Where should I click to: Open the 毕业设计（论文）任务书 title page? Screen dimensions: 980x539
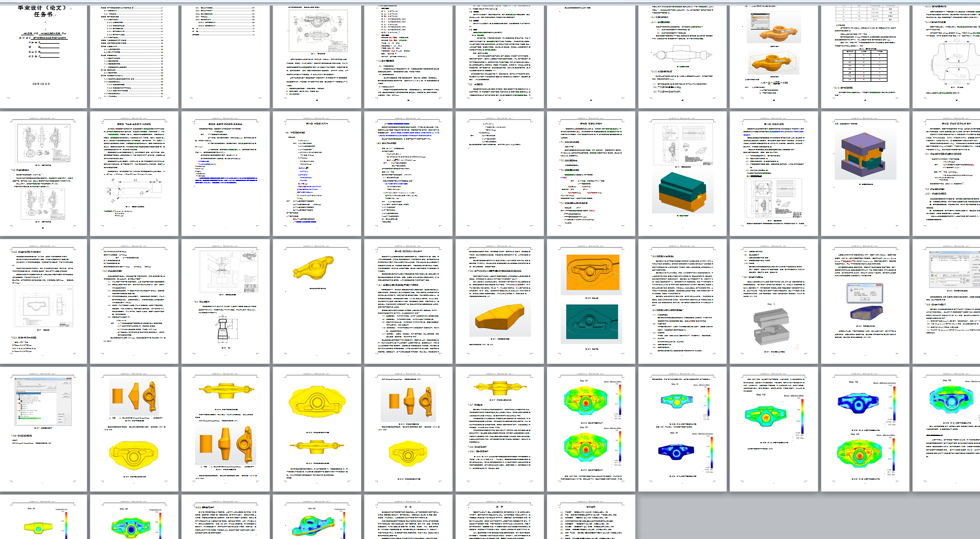[44, 56]
